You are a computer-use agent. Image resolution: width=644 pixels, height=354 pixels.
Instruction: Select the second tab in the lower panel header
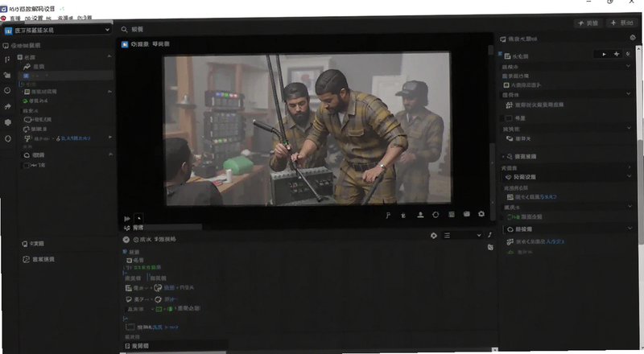(x=165, y=239)
